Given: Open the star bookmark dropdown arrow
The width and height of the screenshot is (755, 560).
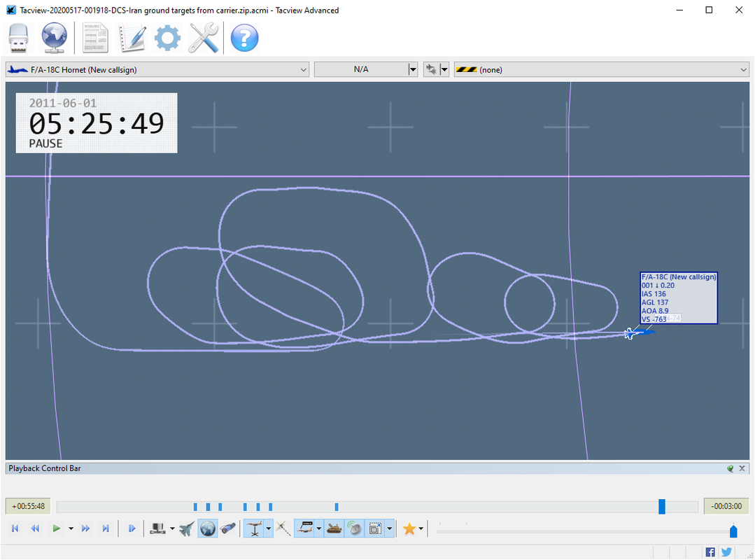Looking at the screenshot, I should click(421, 528).
